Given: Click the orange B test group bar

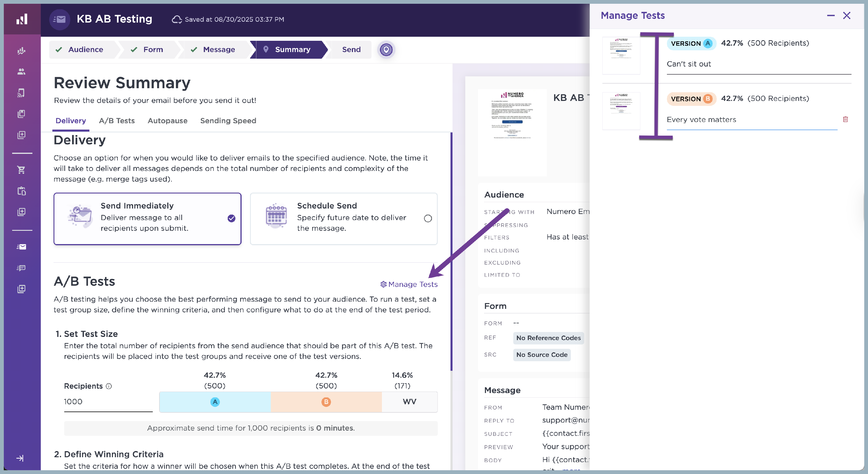Looking at the screenshot, I should 326,402.
